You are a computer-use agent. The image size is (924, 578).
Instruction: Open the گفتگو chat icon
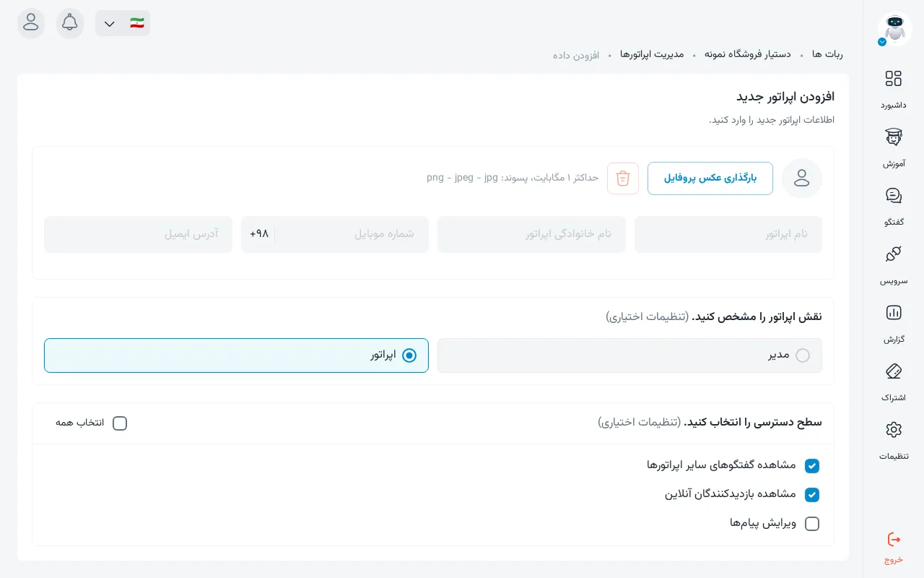coord(894,196)
